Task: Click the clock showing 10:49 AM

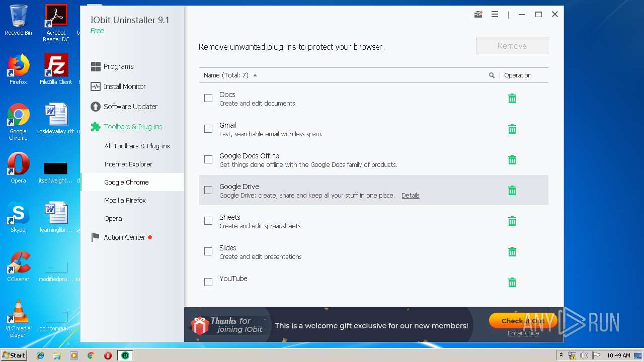Action: click(618, 355)
